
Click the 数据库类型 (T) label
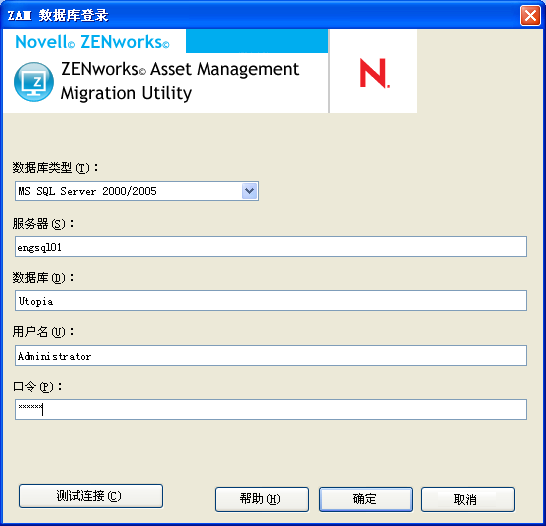point(55,168)
